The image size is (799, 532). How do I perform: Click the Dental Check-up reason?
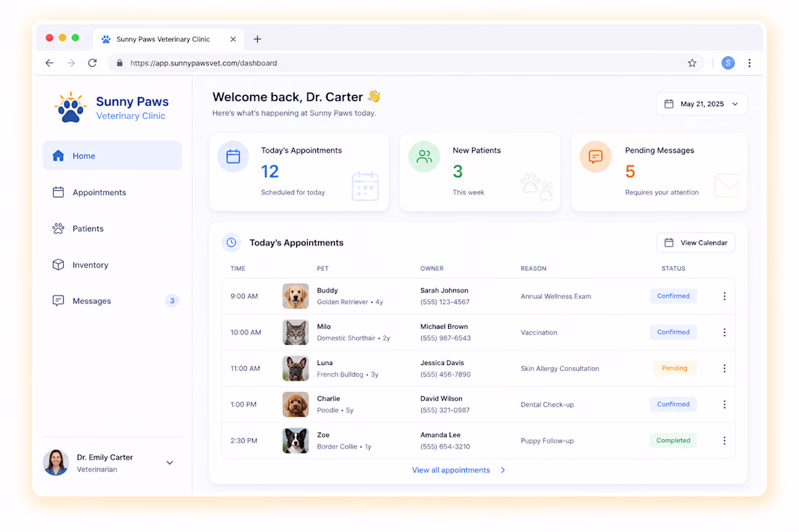[x=547, y=405]
